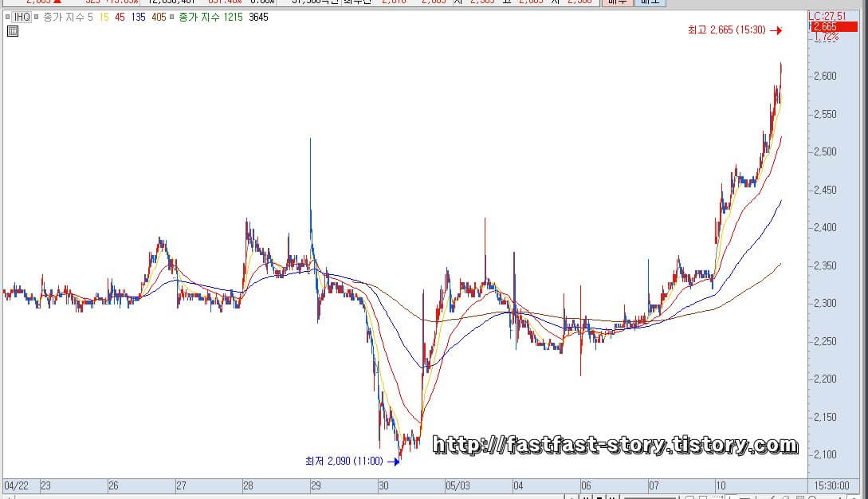The width and height of the screenshot is (868, 499).
Task: Click the 23 date on time axis
Action: point(45,485)
